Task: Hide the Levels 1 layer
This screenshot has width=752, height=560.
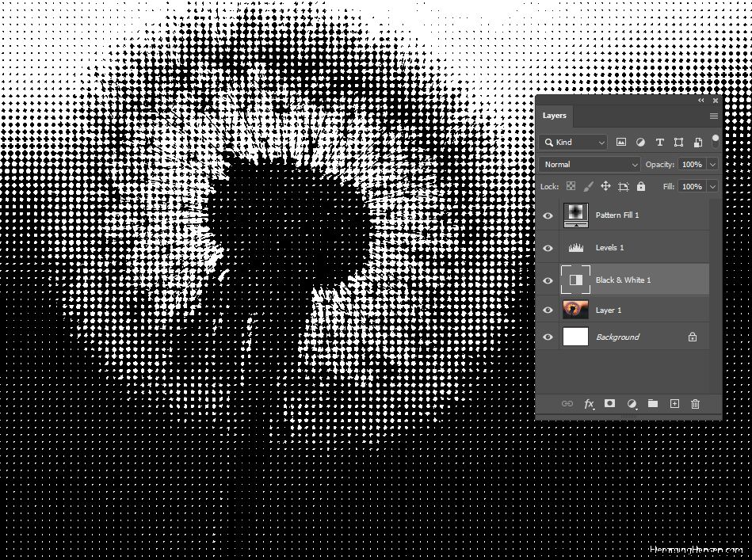Action: (x=548, y=248)
